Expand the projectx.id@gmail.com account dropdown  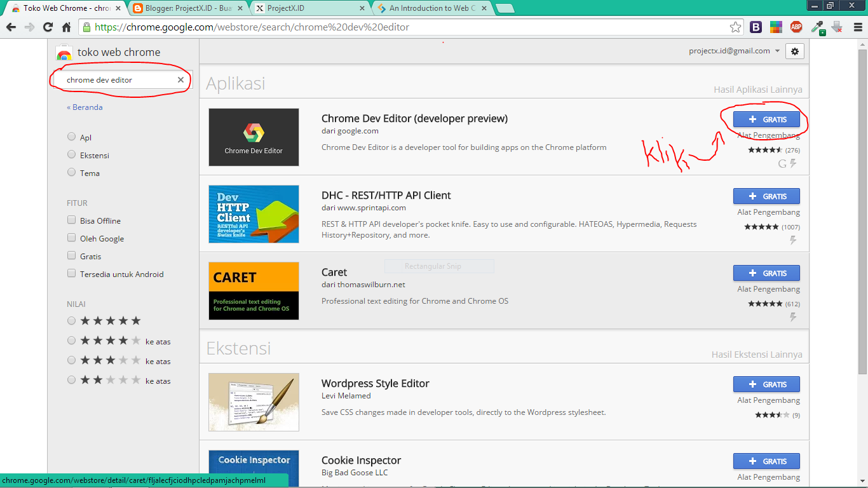[735, 51]
